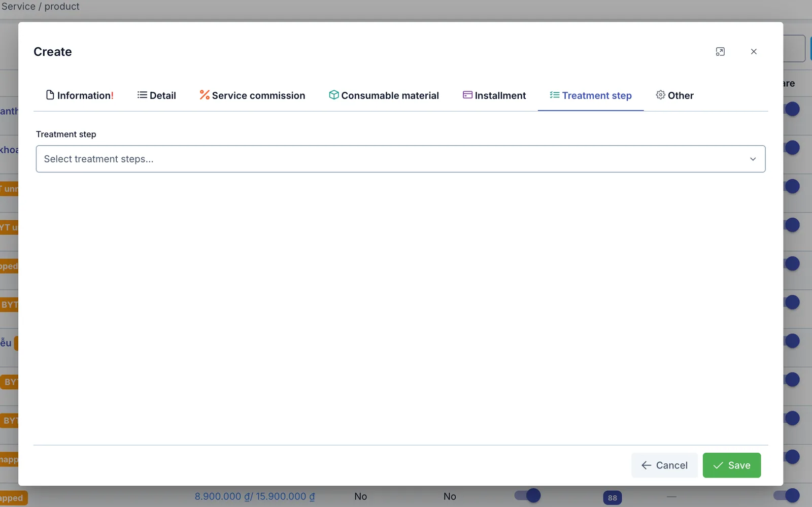The image size is (812, 507).
Task: Cancel the Create dialog
Action: tap(664, 465)
